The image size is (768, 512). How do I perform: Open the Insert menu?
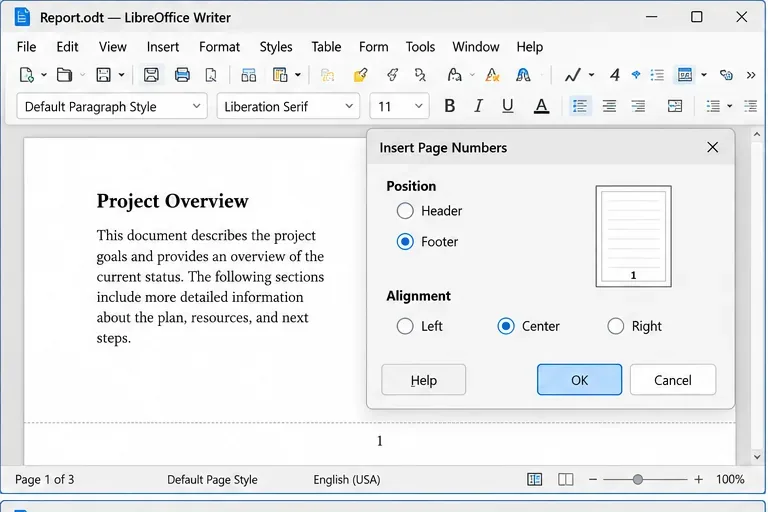163,47
